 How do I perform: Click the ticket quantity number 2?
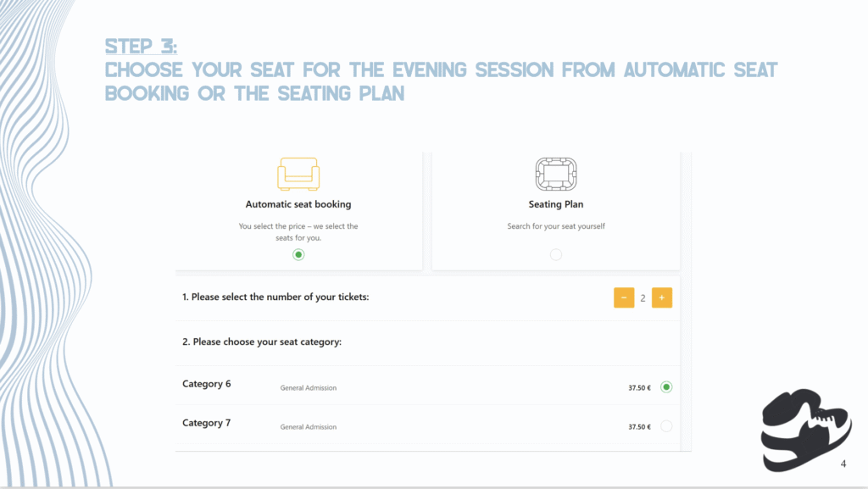pyautogui.click(x=643, y=298)
